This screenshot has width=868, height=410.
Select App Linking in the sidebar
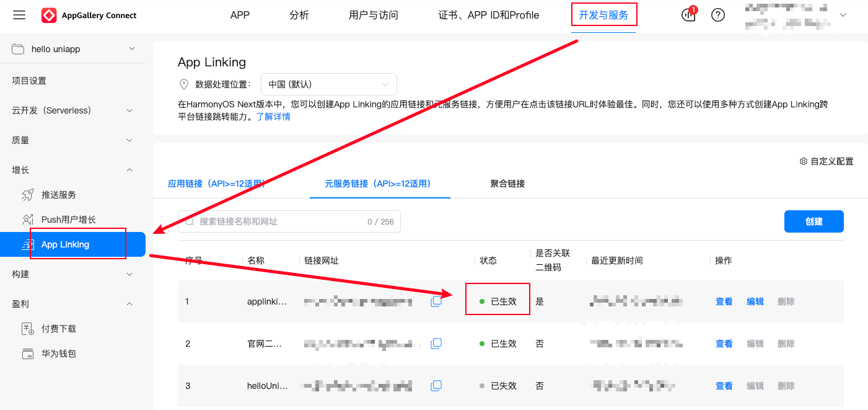click(72, 244)
